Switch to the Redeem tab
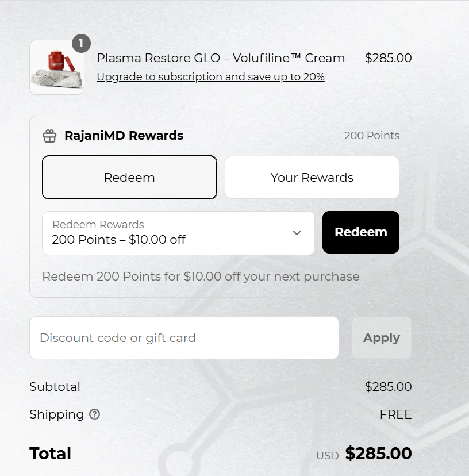This screenshot has width=469, height=476. click(x=130, y=177)
